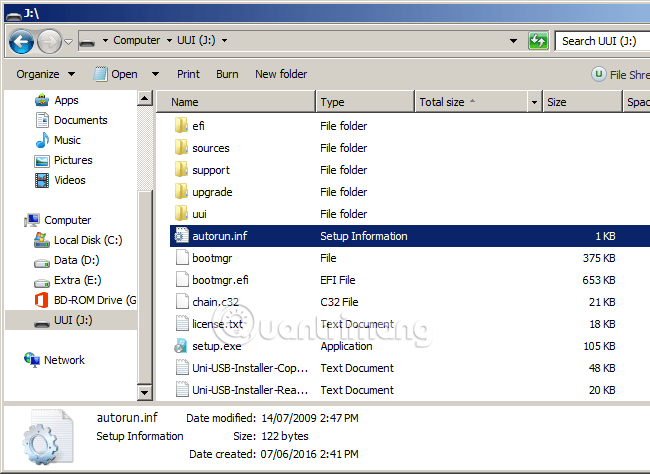Click the sidebar scroll up arrow

click(144, 98)
